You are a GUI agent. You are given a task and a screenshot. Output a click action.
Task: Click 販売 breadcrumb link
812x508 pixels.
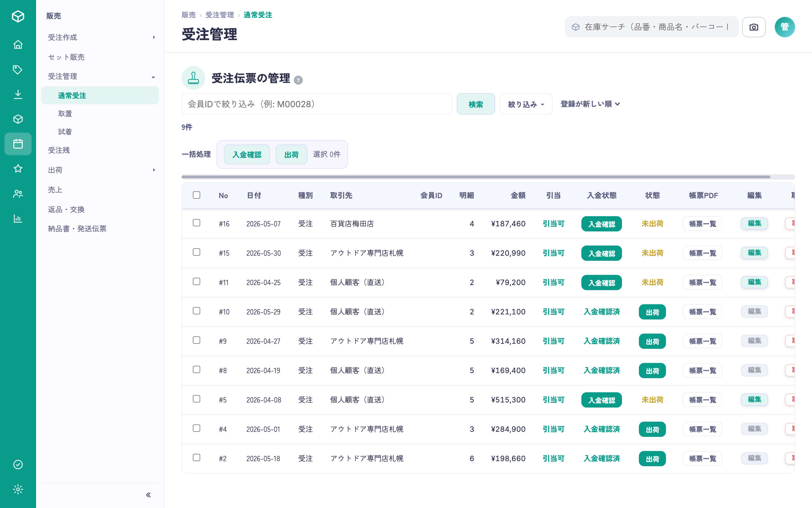189,15
